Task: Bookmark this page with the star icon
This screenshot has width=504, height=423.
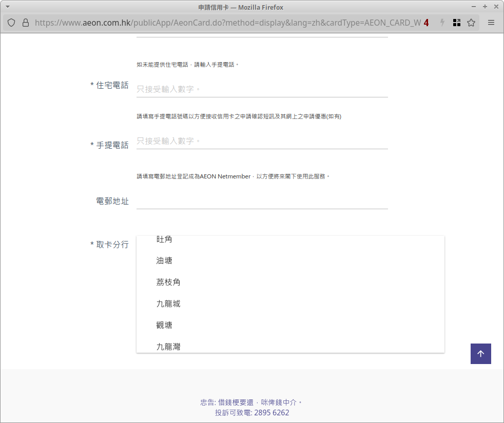Action: [x=471, y=23]
